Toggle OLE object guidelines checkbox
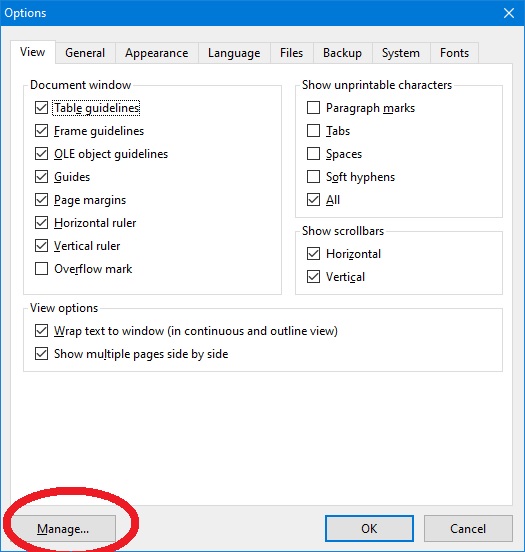Image resolution: width=525 pixels, height=552 pixels. pos(42,154)
